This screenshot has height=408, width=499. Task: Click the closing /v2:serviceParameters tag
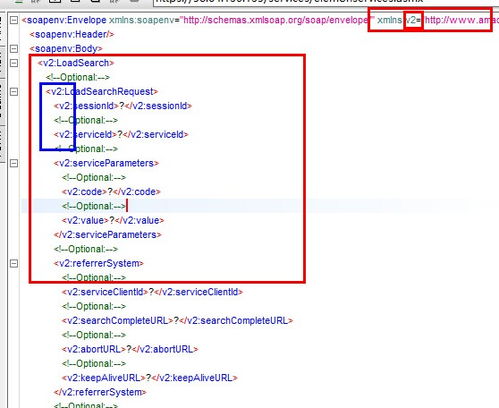click(107, 235)
